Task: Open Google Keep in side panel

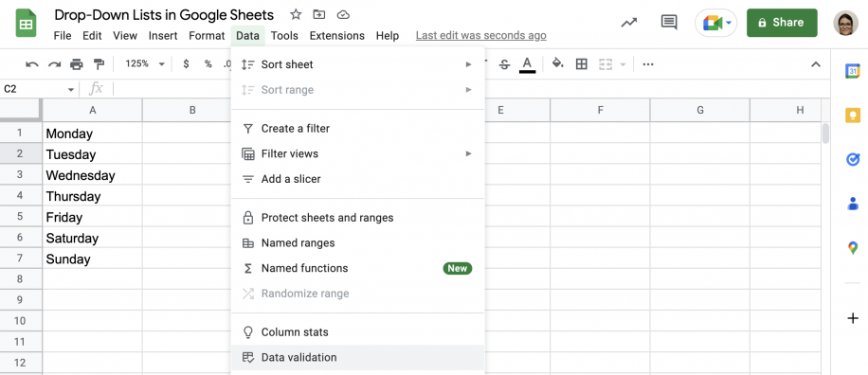Action: coord(853,115)
